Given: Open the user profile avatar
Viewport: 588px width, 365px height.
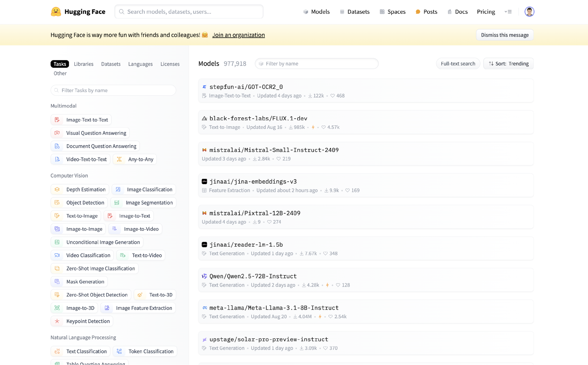Looking at the screenshot, I should (x=529, y=12).
